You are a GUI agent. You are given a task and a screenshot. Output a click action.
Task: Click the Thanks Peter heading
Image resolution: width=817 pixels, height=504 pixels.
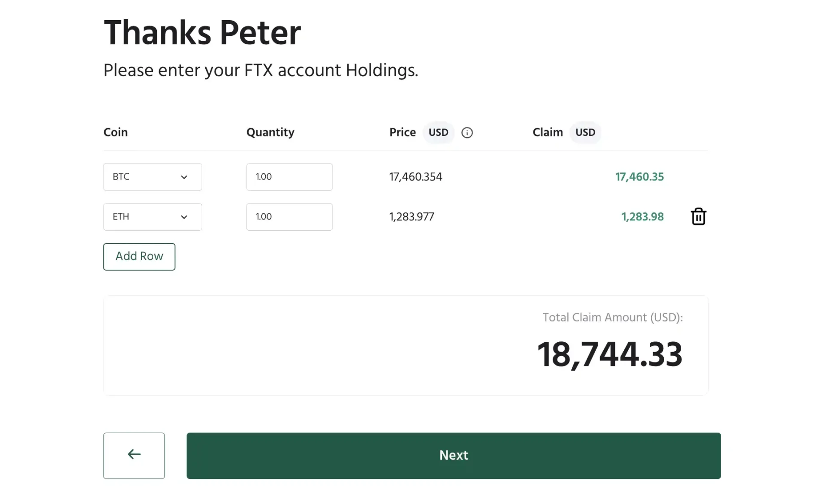point(202,33)
